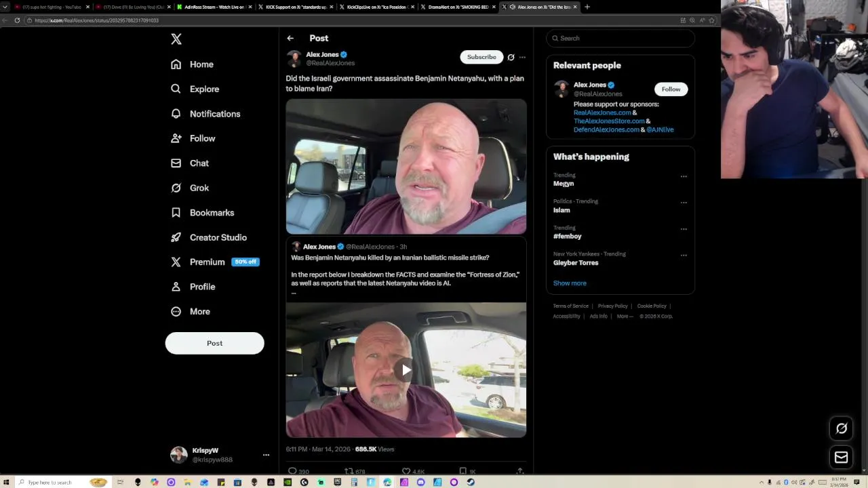Open Notifications in the sidebar
868x488 pixels.
coord(205,114)
